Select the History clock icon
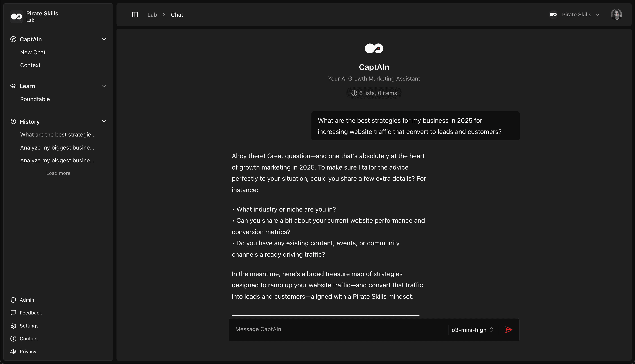This screenshot has height=364, width=635. tap(13, 121)
